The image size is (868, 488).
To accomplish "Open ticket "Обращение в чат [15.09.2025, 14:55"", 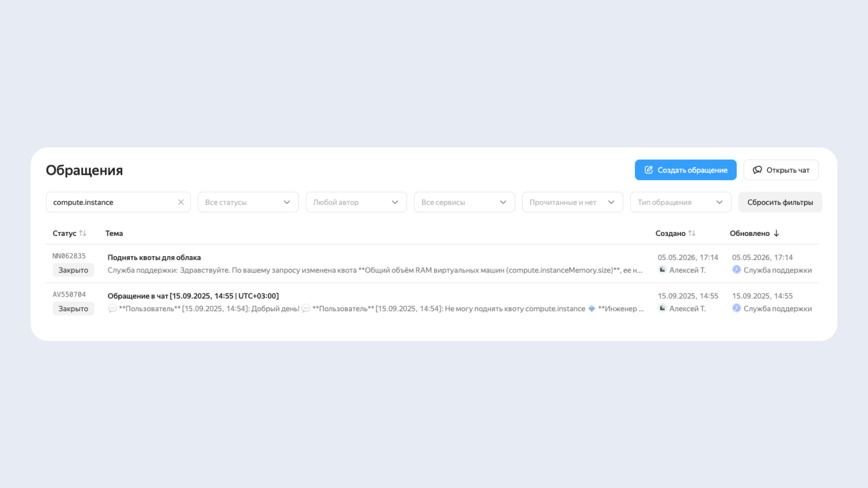I will click(193, 296).
